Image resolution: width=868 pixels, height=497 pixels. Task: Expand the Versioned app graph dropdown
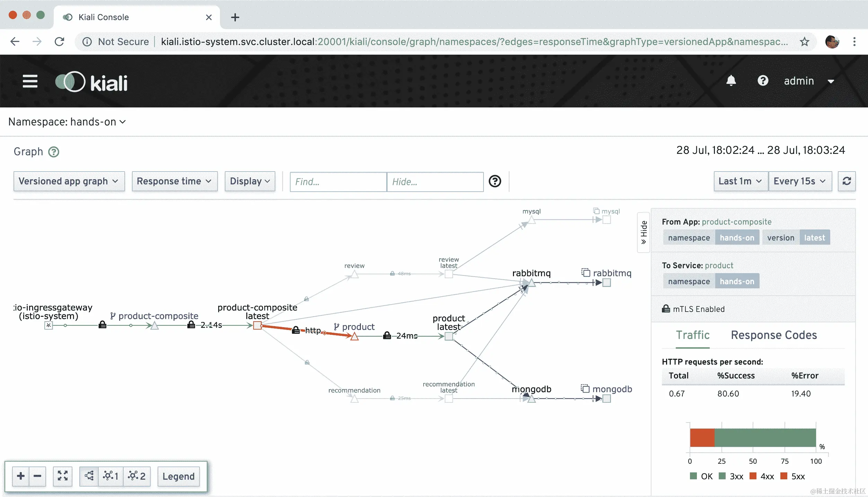[x=69, y=181]
